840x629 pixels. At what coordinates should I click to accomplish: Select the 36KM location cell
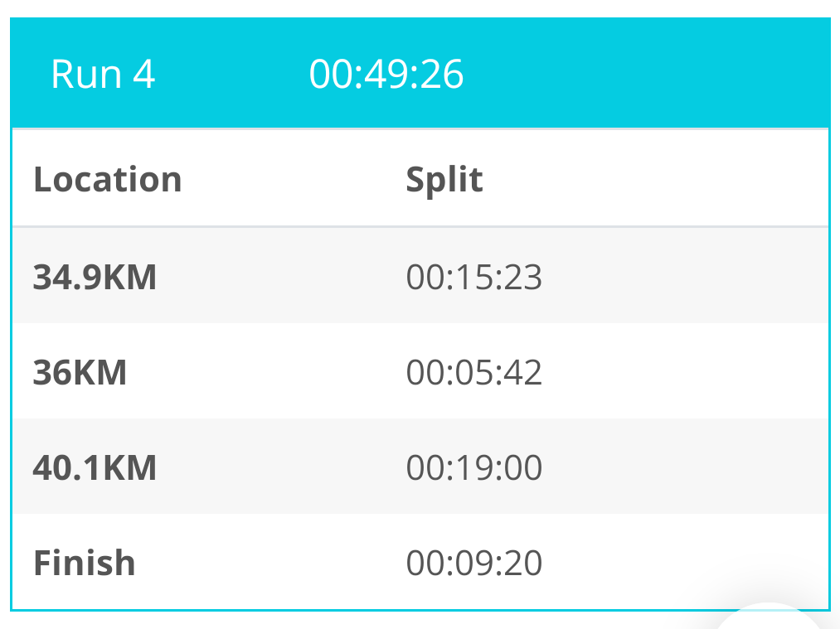coord(80,372)
